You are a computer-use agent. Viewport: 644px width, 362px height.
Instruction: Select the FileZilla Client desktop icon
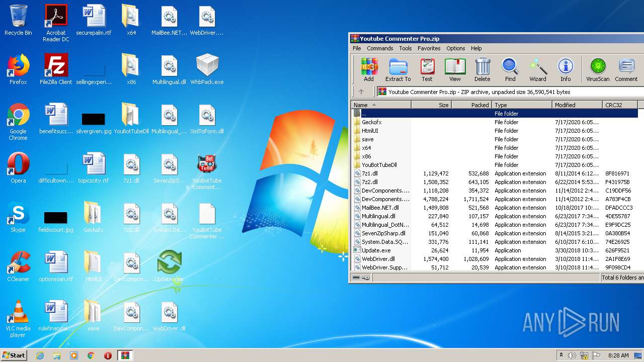pos(56,69)
